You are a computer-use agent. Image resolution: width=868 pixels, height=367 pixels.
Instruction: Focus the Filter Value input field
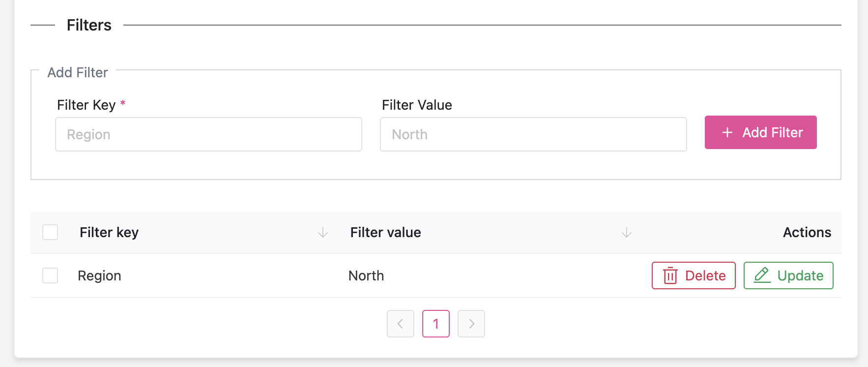pyautogui.click(x=533, y=134)
